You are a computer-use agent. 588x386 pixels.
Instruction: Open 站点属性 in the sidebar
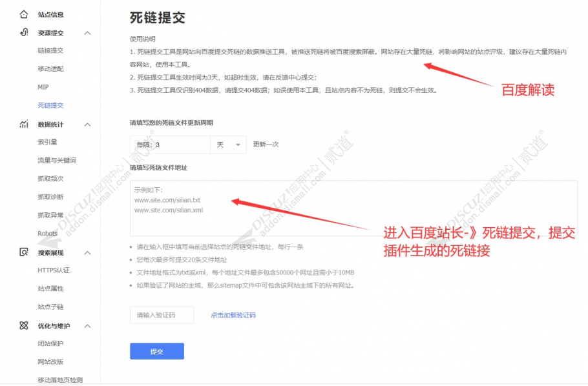pos(50,289)
